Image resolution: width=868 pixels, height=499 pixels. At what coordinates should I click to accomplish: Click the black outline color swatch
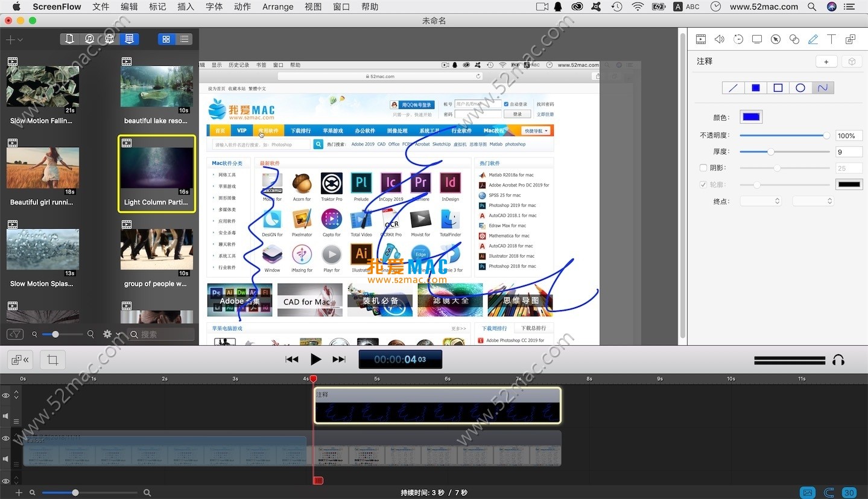pyautogui.click(x=849, y=184)
